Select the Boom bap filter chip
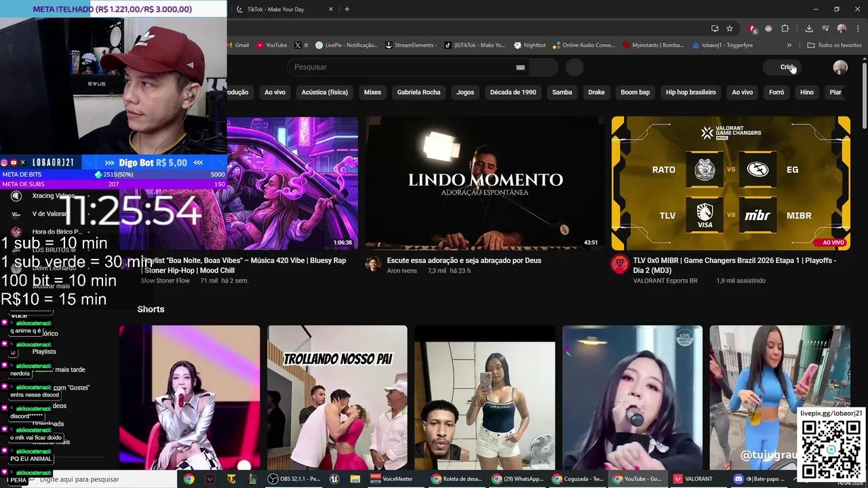The image size is (868, 488). pos(635,92)
